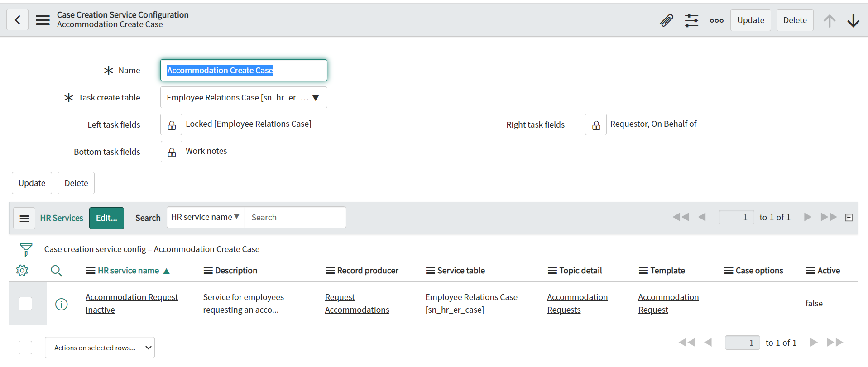This screenshot has height=367, width=868.
Task: Open the Record producer column menu
Action: pos(330,271)
